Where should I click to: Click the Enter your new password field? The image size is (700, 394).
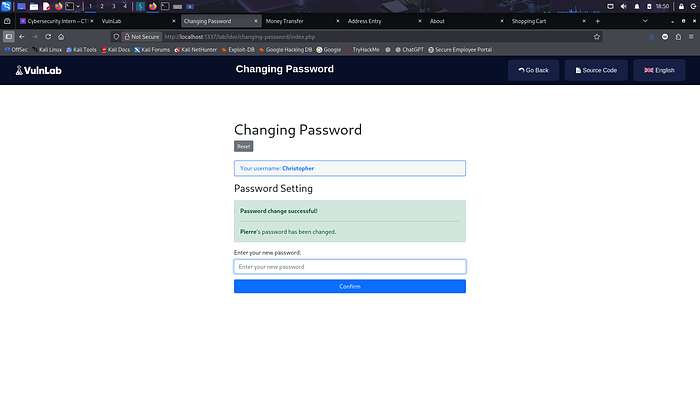[350, 266]
